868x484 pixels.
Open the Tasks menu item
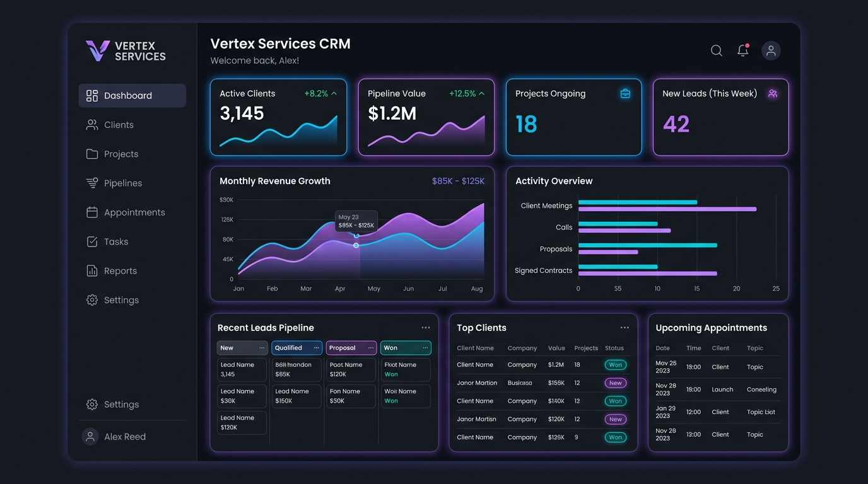(132, 241)
